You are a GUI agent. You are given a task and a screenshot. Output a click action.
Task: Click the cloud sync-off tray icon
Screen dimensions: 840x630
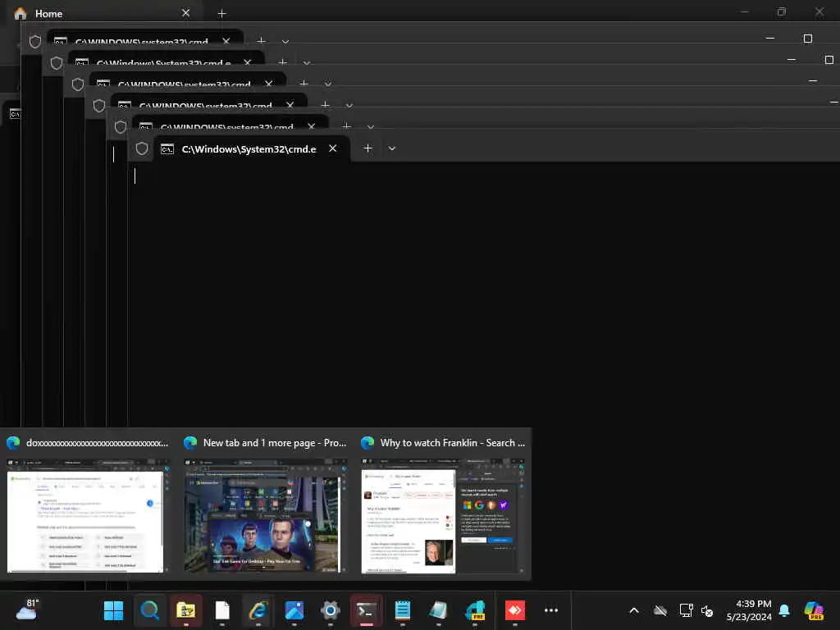660,610
